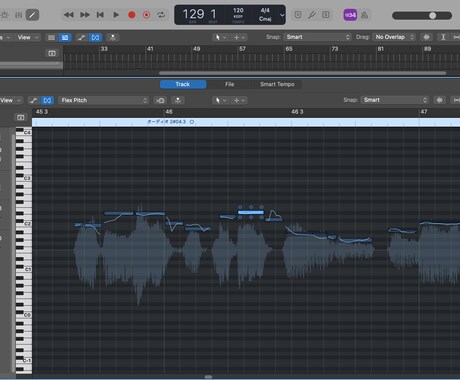Click the Tracks area Waveform Zoom button
The height and width of the screenshot is (380, 460).
tap(426, 37)
